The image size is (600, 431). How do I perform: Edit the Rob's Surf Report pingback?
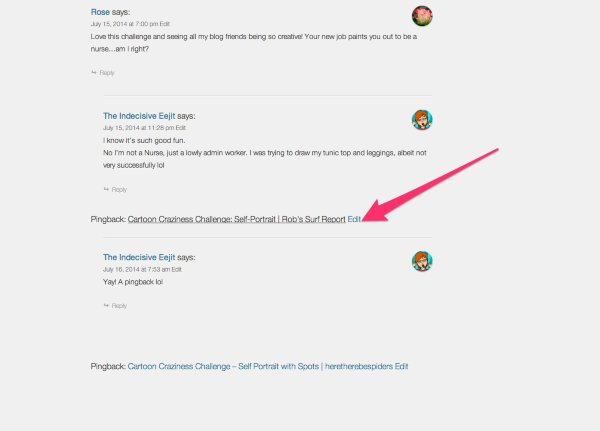coord(354,219)
